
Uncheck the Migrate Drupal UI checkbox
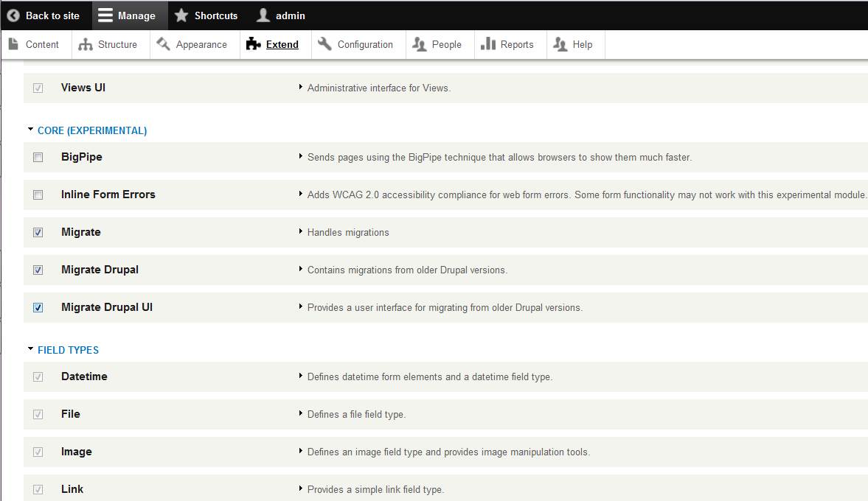(x=38, y=307)
